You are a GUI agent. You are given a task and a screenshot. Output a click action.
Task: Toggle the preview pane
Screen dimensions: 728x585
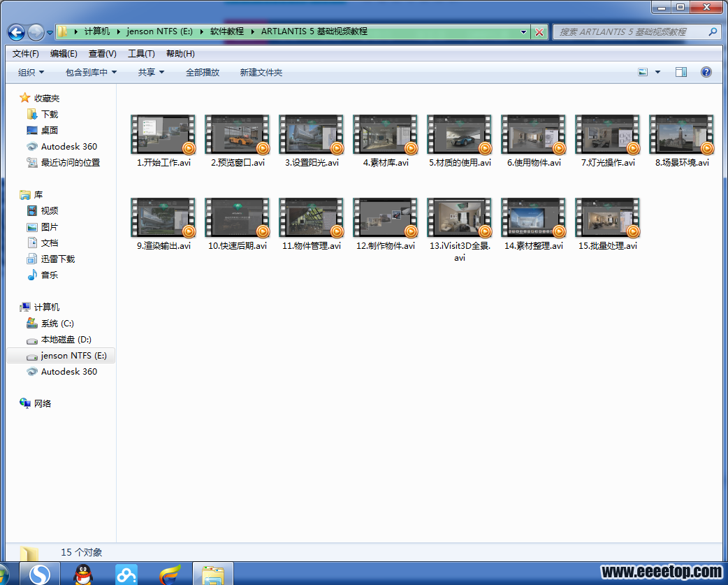681,72
